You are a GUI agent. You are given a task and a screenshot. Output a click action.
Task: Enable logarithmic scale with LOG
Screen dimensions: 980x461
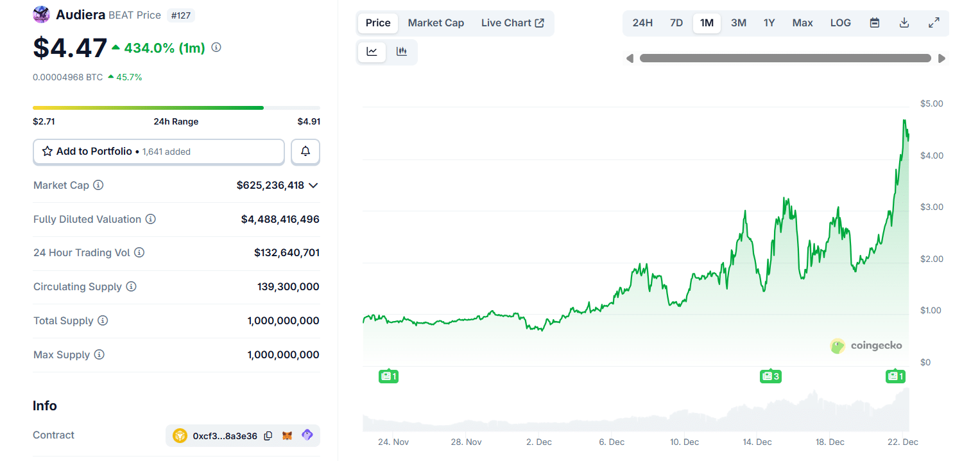pyautogui.click(x=840, y=22)
